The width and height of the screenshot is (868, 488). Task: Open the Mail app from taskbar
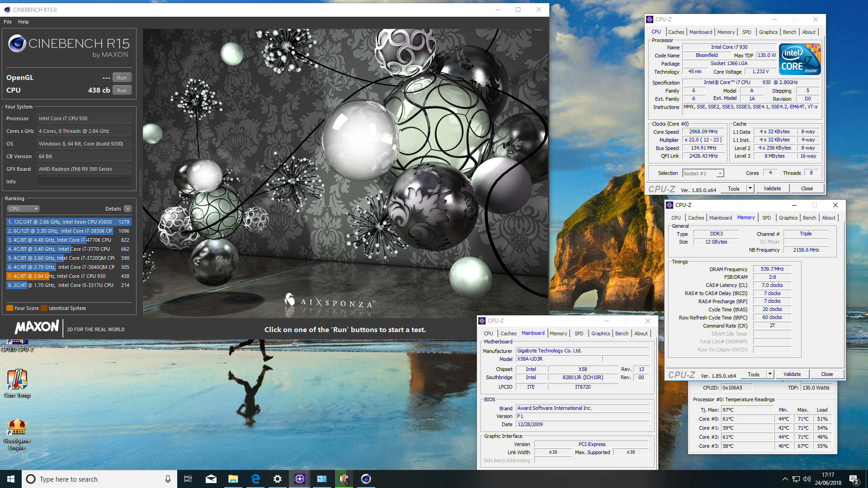coord(211,479)
